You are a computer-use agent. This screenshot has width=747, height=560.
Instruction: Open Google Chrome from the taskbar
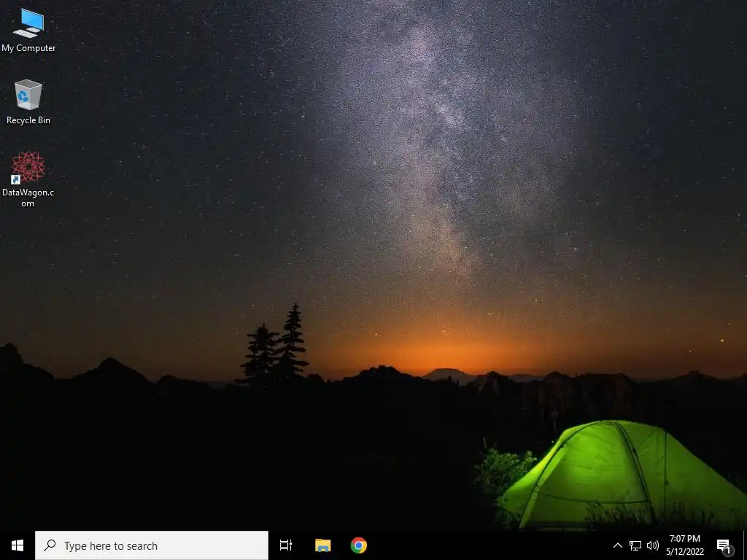[359, 545]
